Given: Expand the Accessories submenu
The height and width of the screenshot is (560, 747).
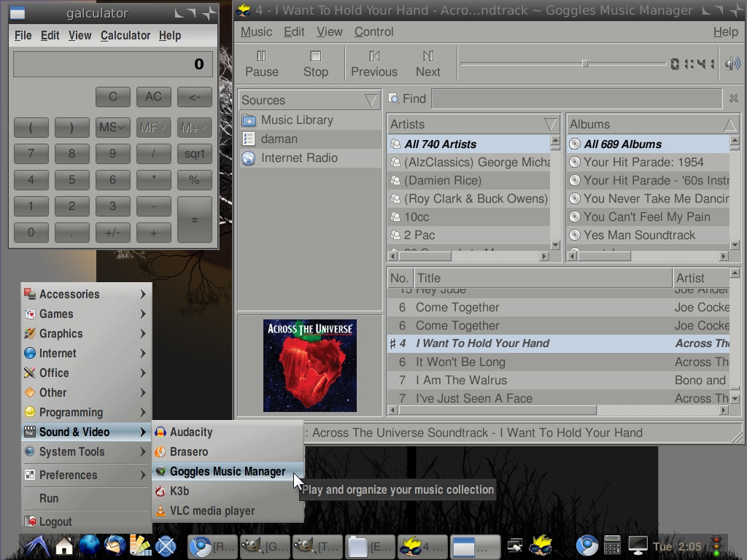Looking at the screenshot, I should (87, 295).
